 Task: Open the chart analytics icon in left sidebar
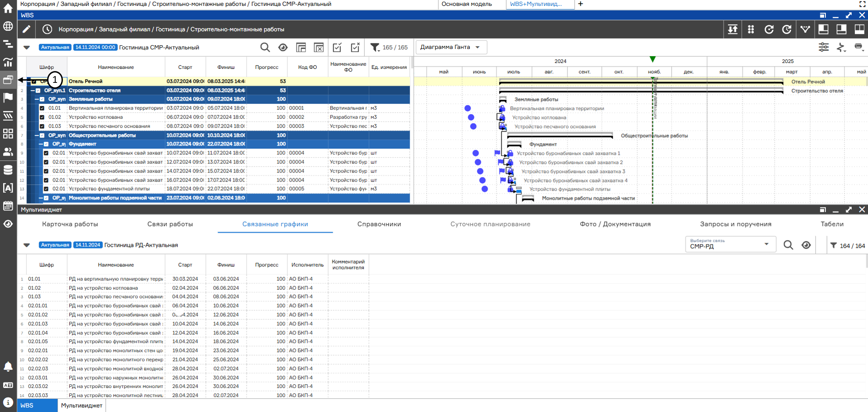(x=8, y=62)
